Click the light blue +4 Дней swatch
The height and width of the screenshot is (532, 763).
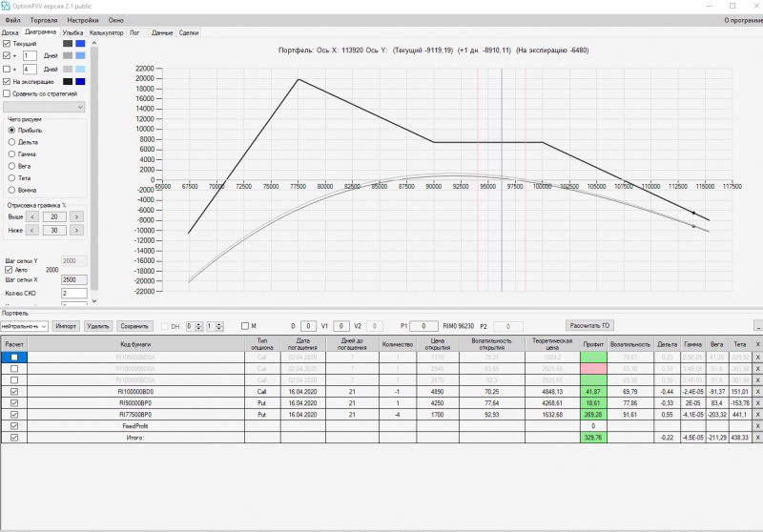click(80, 69)
